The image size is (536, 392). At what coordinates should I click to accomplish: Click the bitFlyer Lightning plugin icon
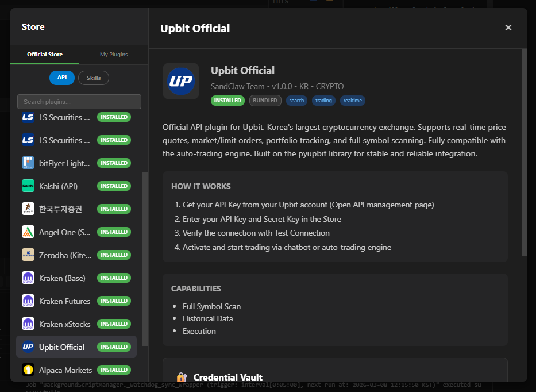[x=28, y=163]
